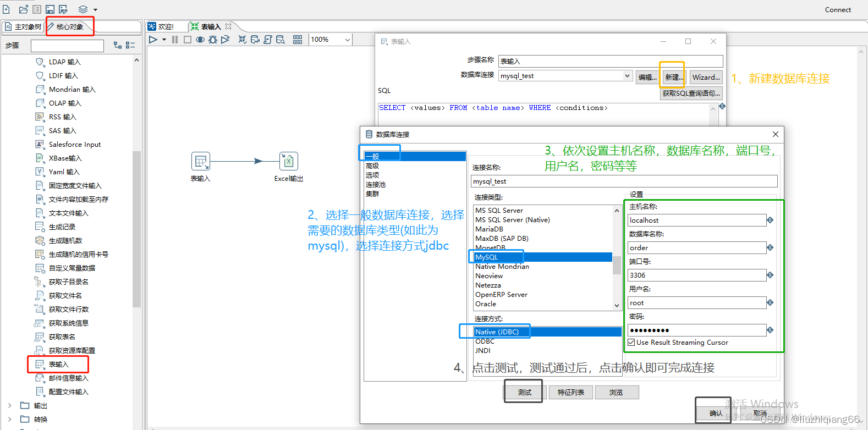Image resolution: width=868 pixels, height=430 pixels.
Task: Open the perspectives dropdown arrow
Action: tap(95, 10)
